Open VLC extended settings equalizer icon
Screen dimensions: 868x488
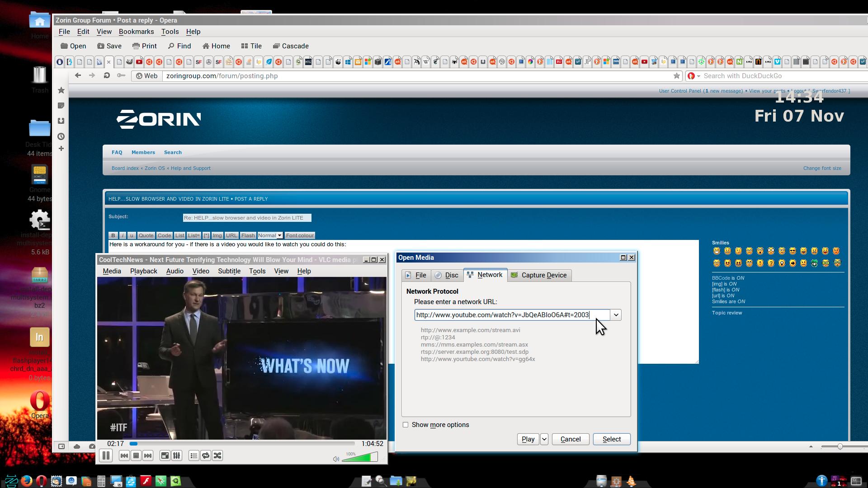tap(177, 455)
